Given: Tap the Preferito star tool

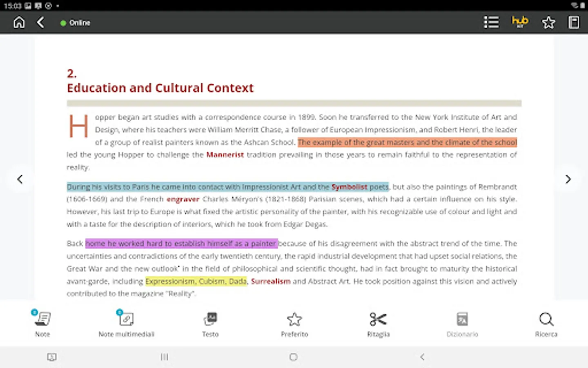Looking at the screenshot, I should [294, 325].
